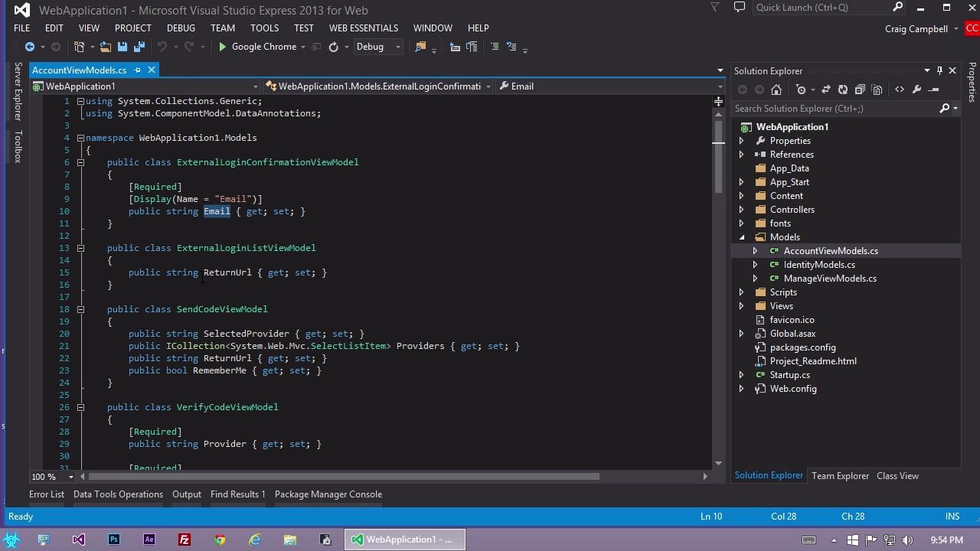This screenshot has height=551, width=980.
Task: Select Web.config in Solution Explorer
Action: pyautogui.click(x=793, y=389)
